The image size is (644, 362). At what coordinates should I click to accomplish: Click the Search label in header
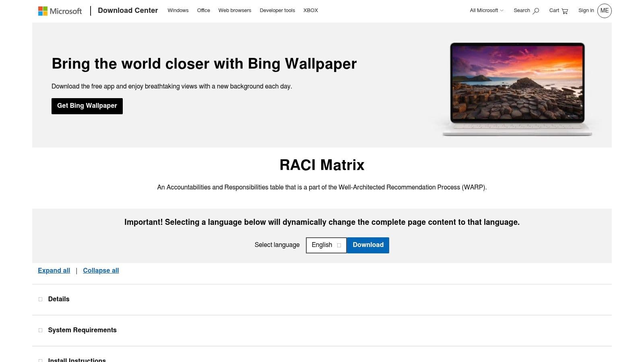(522, 10)
